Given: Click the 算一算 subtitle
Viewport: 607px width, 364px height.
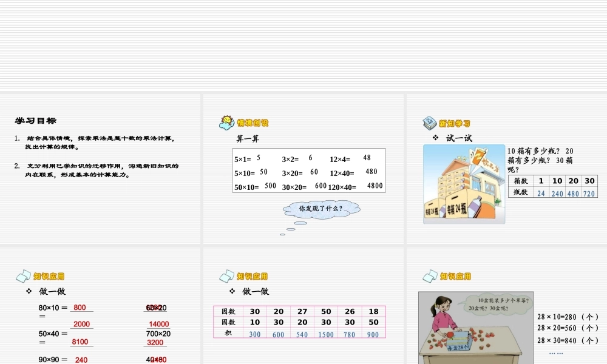Looking at the screenshot, I should coord(248,138).
